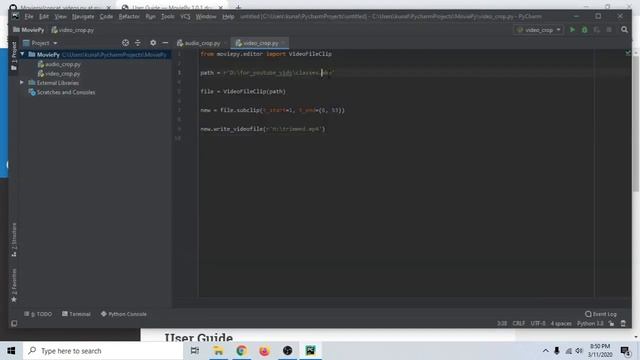Screen dimensions: 640x360
Task: Select Scratches and Consoles in project tree
Action: point(62,92)
